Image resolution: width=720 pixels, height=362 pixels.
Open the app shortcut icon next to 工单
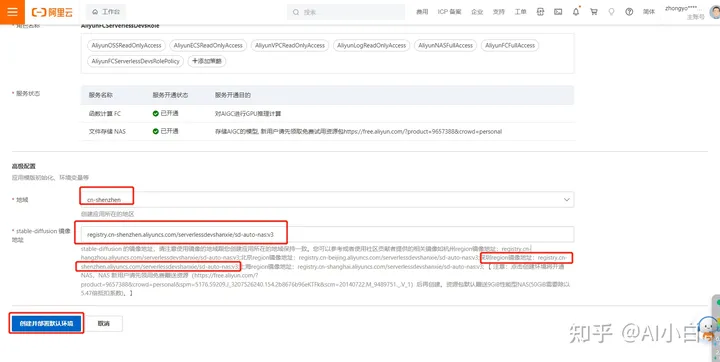pyautogui.click(x=540, y=12)
